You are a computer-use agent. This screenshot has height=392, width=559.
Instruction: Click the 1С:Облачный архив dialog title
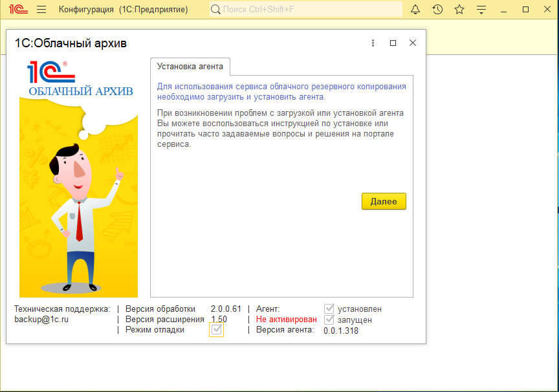(71, 43)
